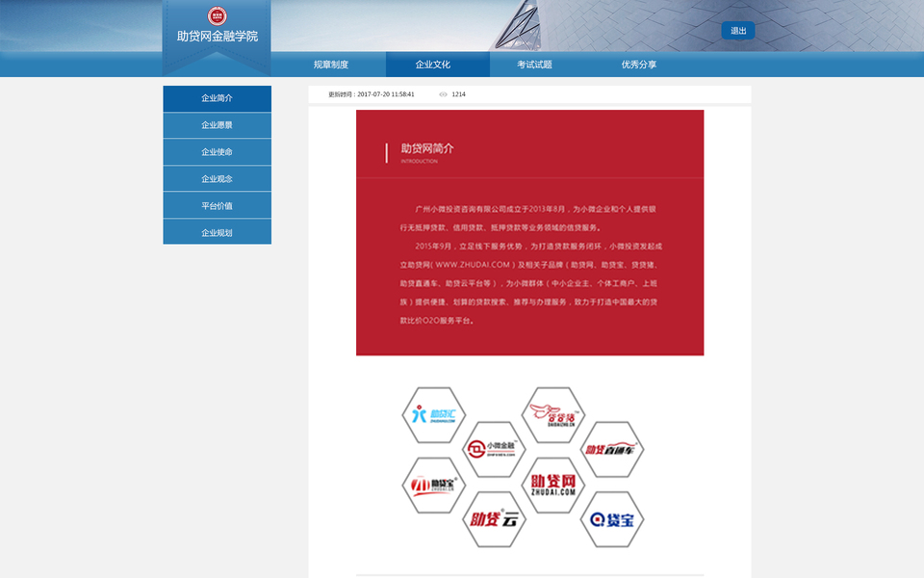Click the 助贷直通车 hexagon logo
Screen dimensions: 924x578
(x=612, y=450)
